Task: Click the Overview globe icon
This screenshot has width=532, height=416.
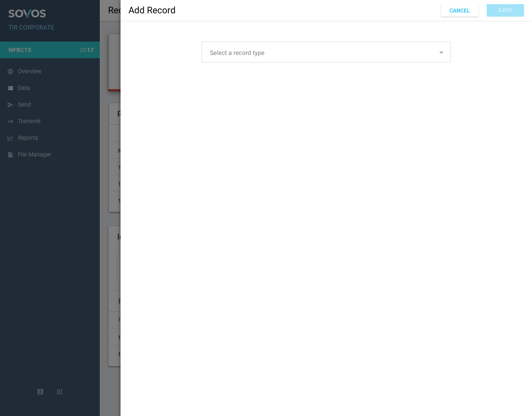Action: click(x=10, y=72)
